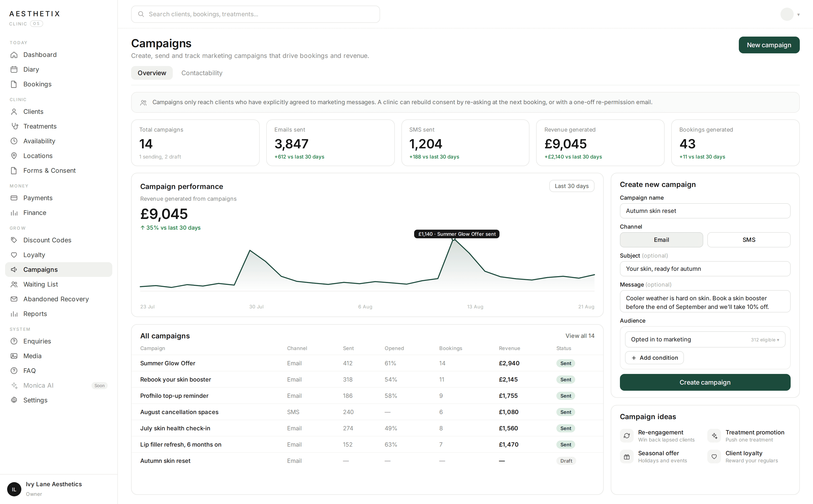Click the Settings gear icon
Screen dimensions: 813x504
[x=14, y=400]
